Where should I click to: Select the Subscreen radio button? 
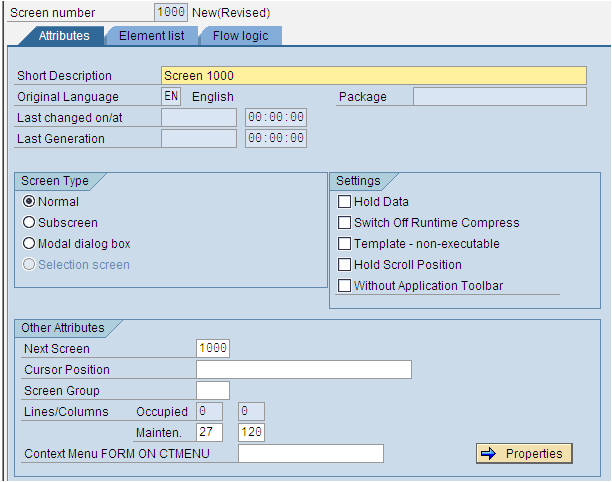click(29, 222)
